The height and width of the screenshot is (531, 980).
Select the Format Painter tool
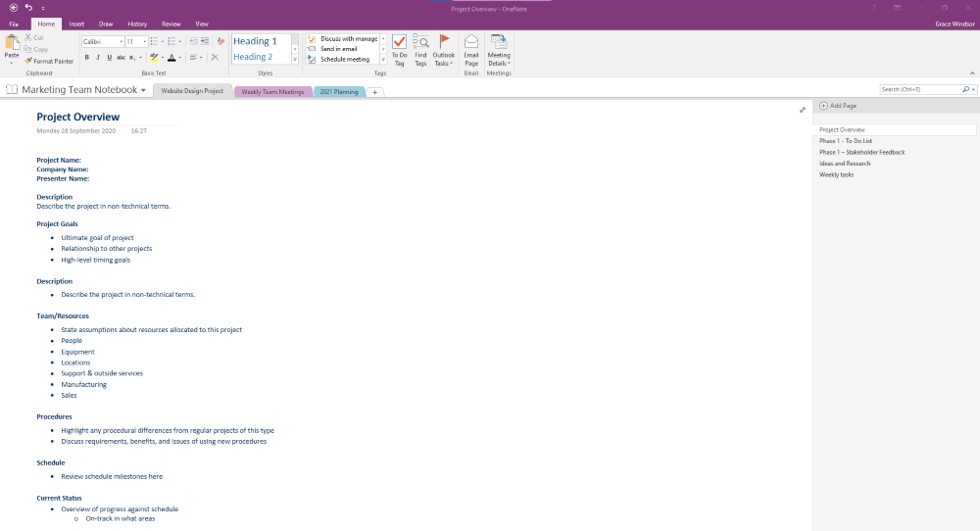tap(49, 61)
